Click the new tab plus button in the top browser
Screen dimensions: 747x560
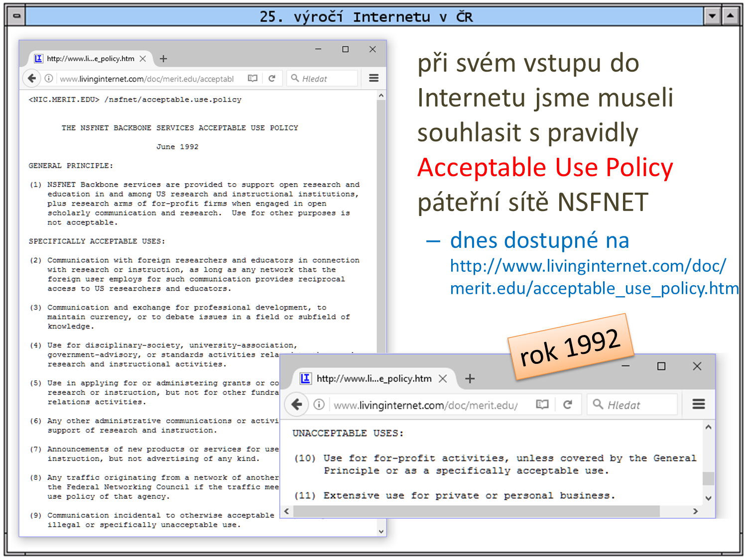(163, 58)
